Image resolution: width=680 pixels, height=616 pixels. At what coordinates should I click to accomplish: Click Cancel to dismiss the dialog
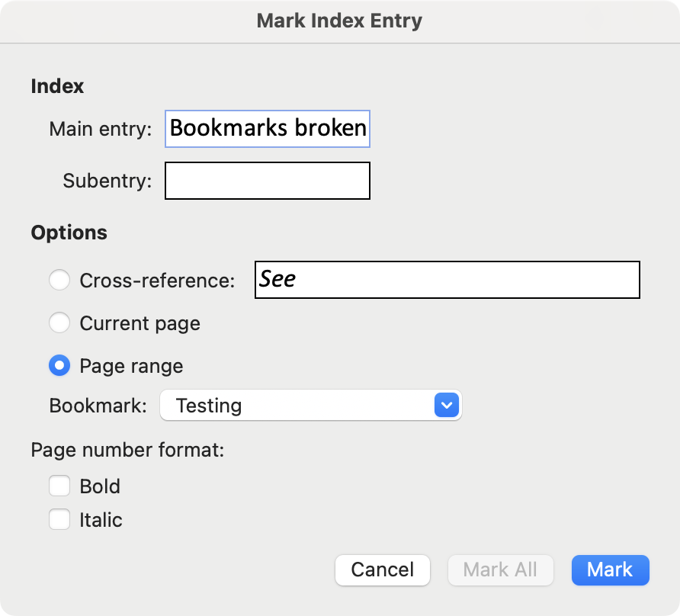[x=382, y=569]
